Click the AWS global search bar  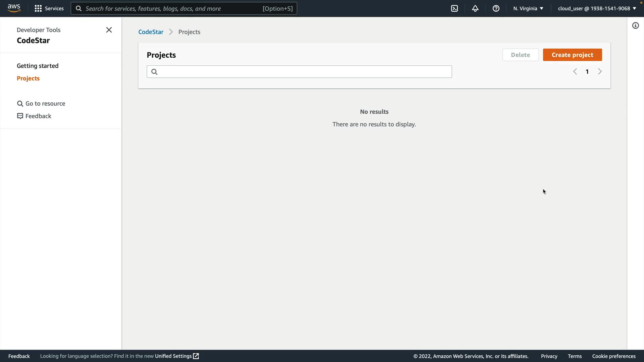click(183, 8)
